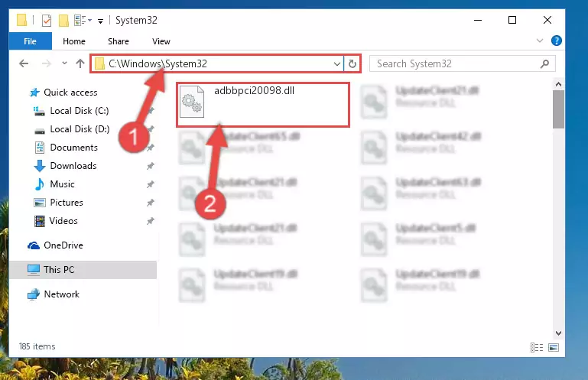Click the pin icon beside Documents
The image size is (588, 380).
pos(150,148)
